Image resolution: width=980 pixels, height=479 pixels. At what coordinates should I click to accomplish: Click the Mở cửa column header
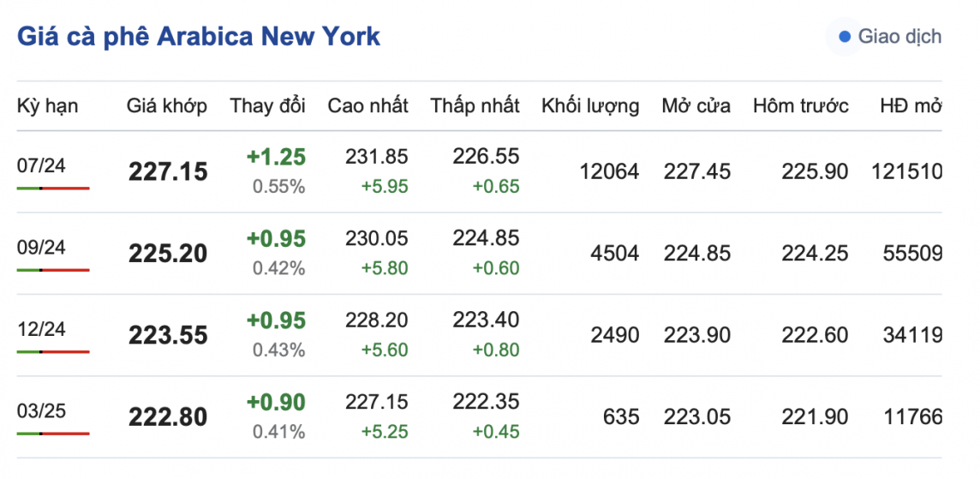click(696, 106)
